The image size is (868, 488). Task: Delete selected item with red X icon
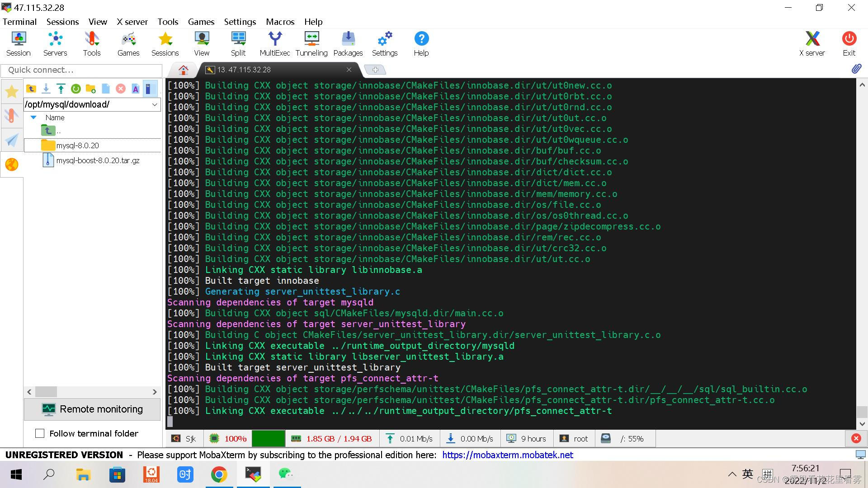click(121, 89)
